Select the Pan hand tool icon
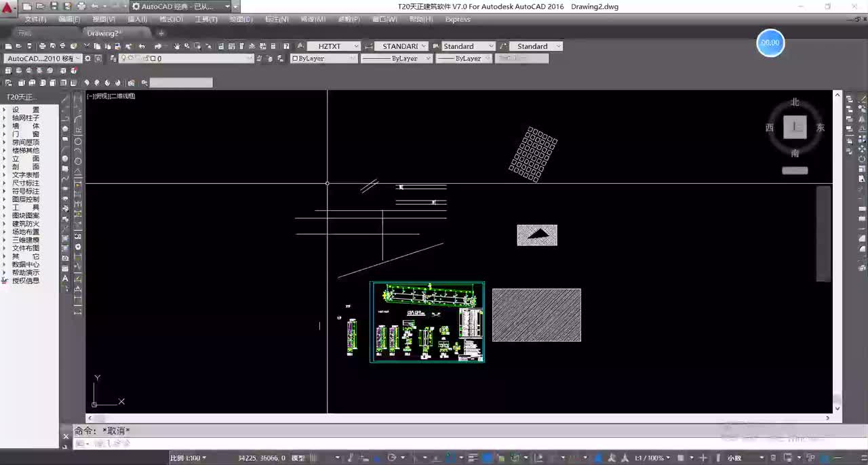Viewport: 868px width, 465px height. (176, 46)
